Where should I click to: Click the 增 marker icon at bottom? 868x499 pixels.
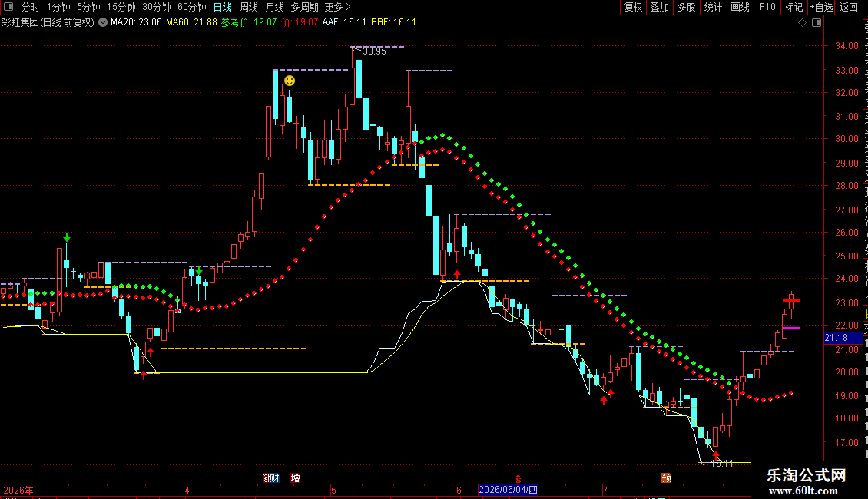pos(296,478)
